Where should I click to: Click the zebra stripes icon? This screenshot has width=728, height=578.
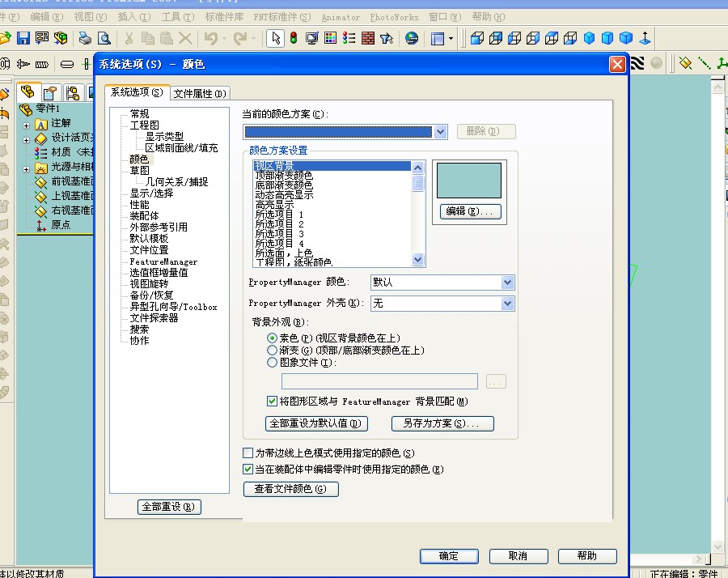tap(637, 63)
